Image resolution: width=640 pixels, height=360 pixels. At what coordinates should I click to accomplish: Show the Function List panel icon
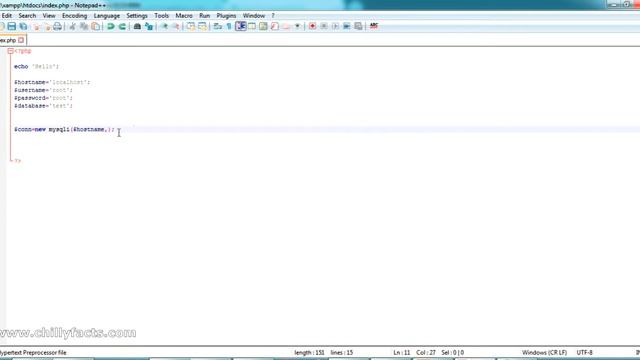tap(275, 27)
